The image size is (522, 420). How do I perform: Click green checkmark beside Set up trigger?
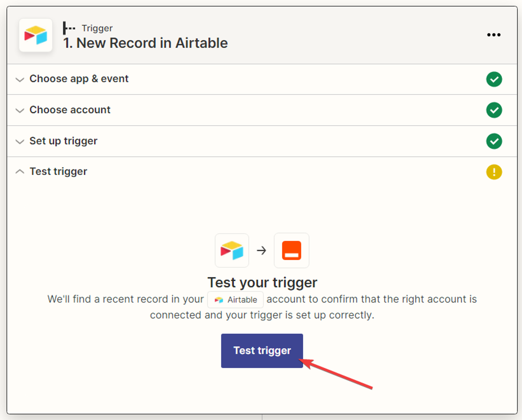[494, 141]
